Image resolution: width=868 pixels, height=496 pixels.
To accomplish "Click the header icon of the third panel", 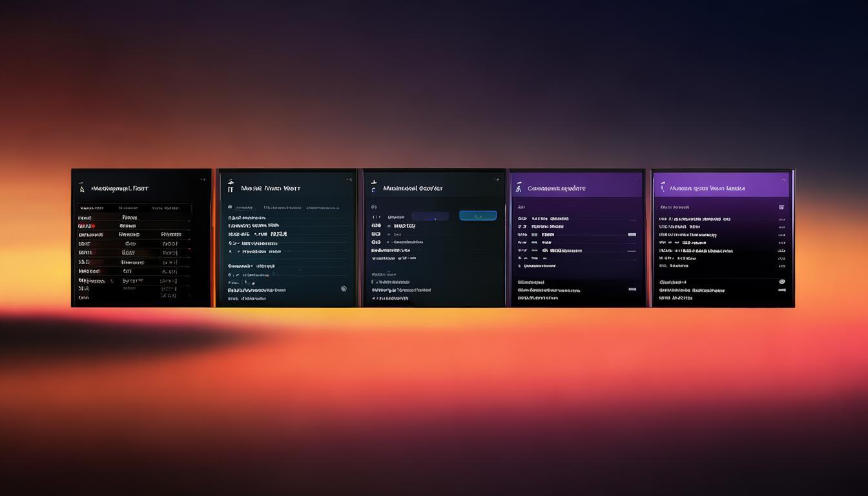I will tap(373, 188).
